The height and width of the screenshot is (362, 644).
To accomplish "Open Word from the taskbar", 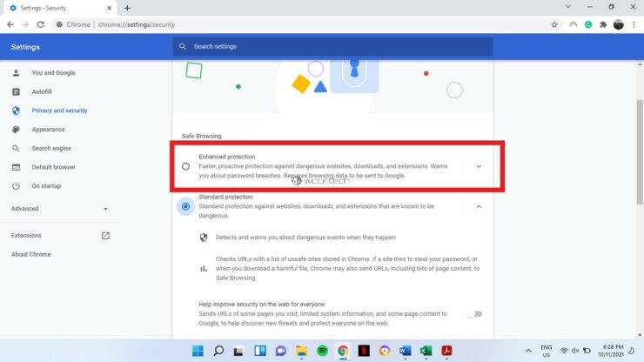I will [x=405, y=351].
